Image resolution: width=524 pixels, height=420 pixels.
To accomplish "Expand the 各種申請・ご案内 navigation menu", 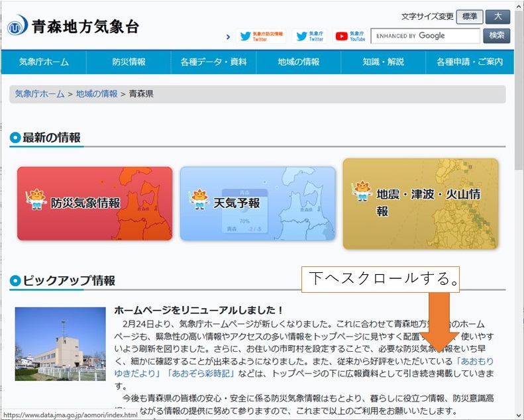I will (469, 62).
